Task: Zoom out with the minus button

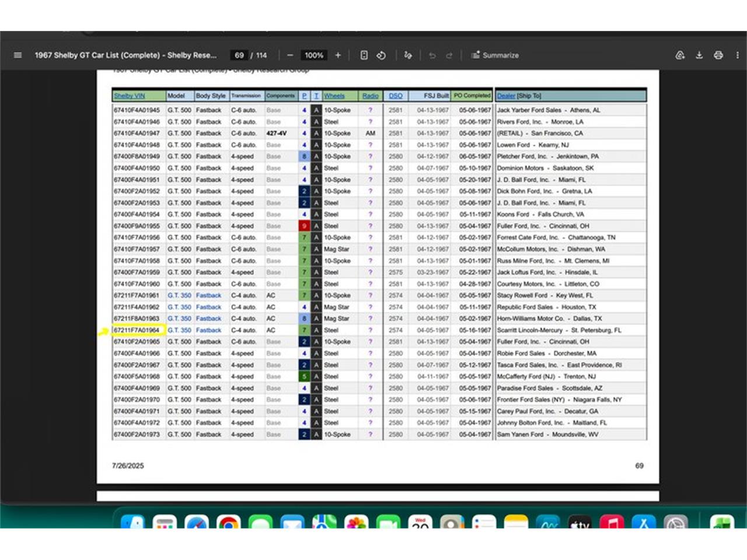Action: tap(289, 55)
